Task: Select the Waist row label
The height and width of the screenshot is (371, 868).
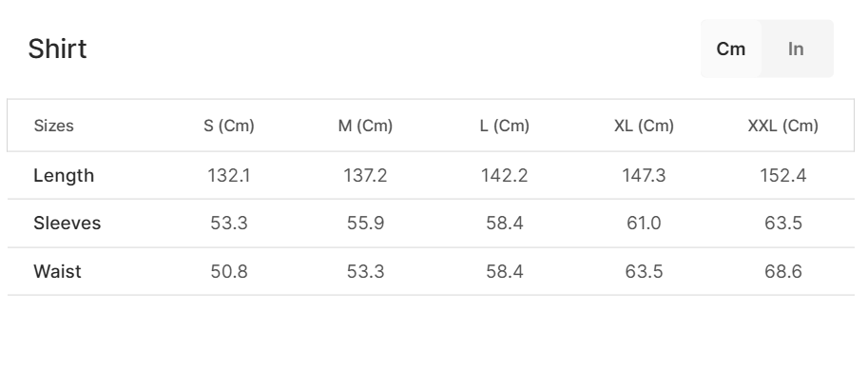Action: 57,271
